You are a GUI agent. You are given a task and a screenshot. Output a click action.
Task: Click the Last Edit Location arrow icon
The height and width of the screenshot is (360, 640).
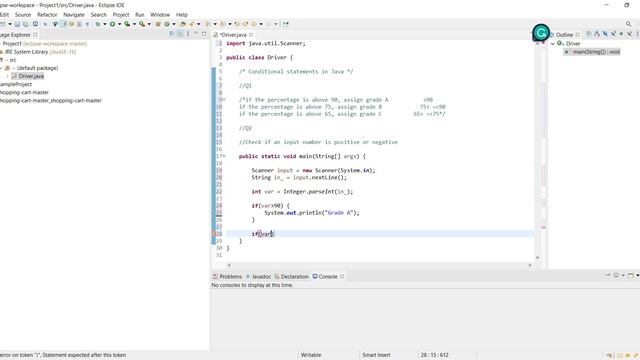click(237, 24)
